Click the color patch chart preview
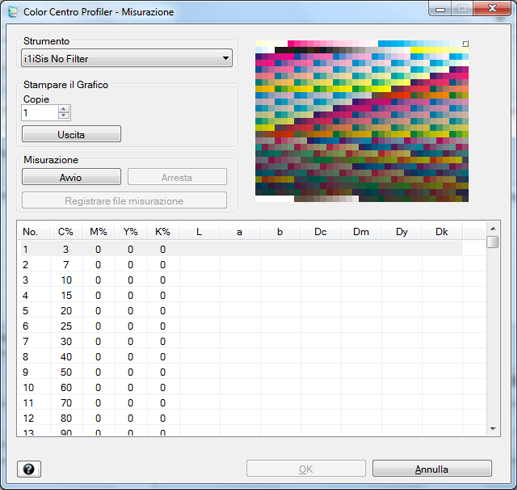This screenshot has width=517, height=490. [x=362, y=121]
